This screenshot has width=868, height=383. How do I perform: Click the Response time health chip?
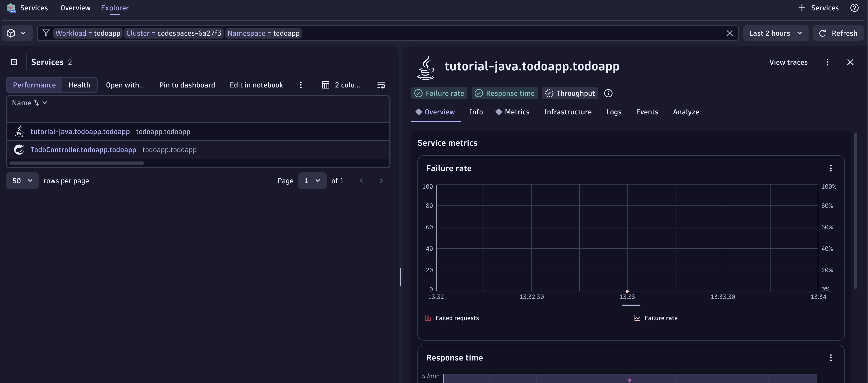[504, 93]
